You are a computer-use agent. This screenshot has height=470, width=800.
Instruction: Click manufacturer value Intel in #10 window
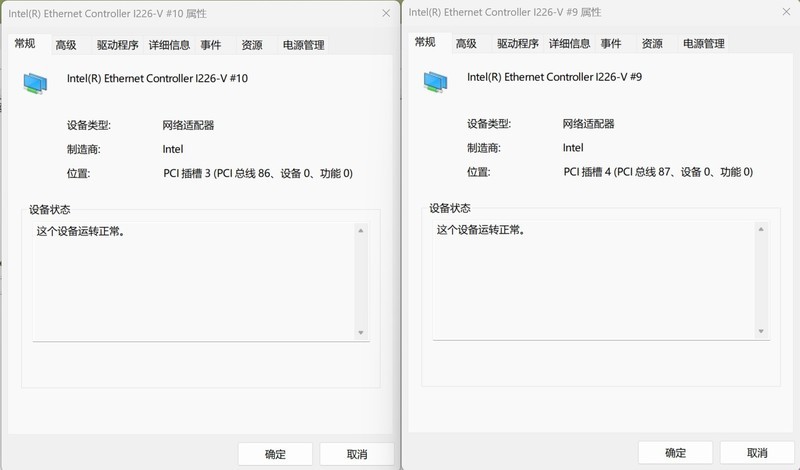[x=173, y=149]
